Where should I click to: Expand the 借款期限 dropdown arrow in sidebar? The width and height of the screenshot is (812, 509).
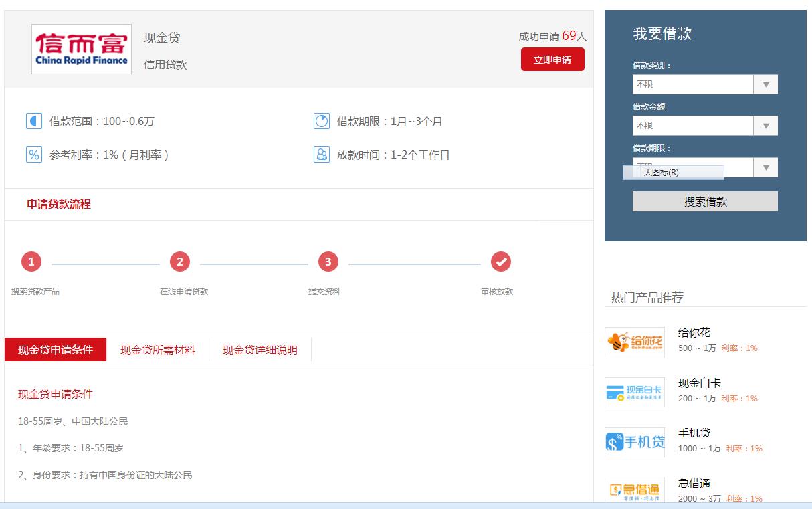(766, 167)
